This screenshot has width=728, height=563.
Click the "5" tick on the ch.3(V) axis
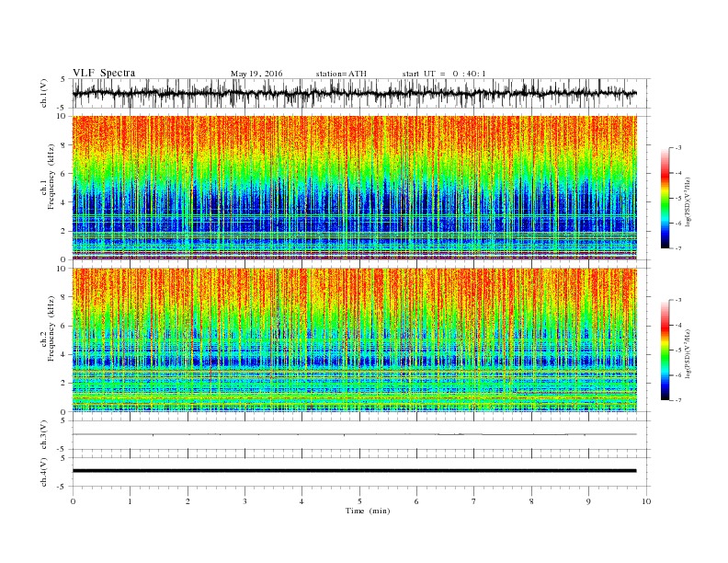click(x=64, y=420)
